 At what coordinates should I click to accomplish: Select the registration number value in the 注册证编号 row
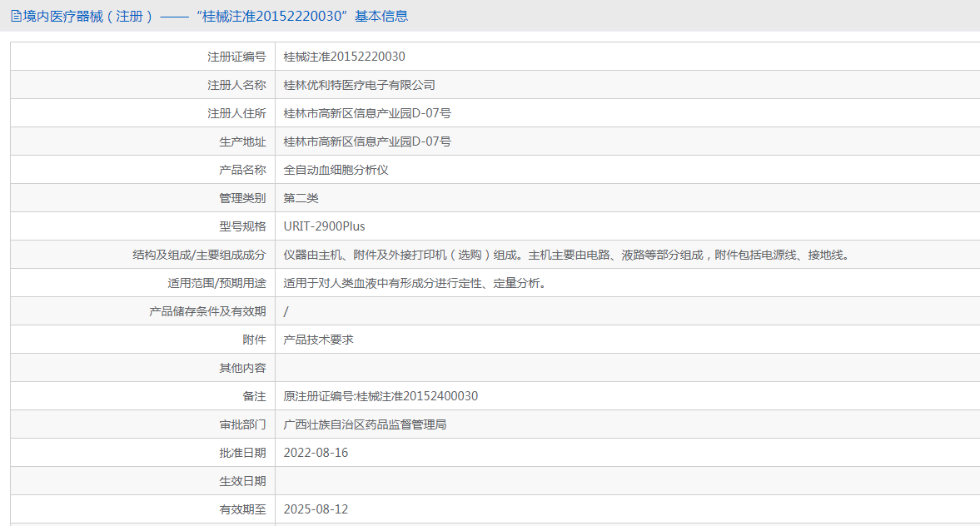pyautogui.click(x=345, y=57)
